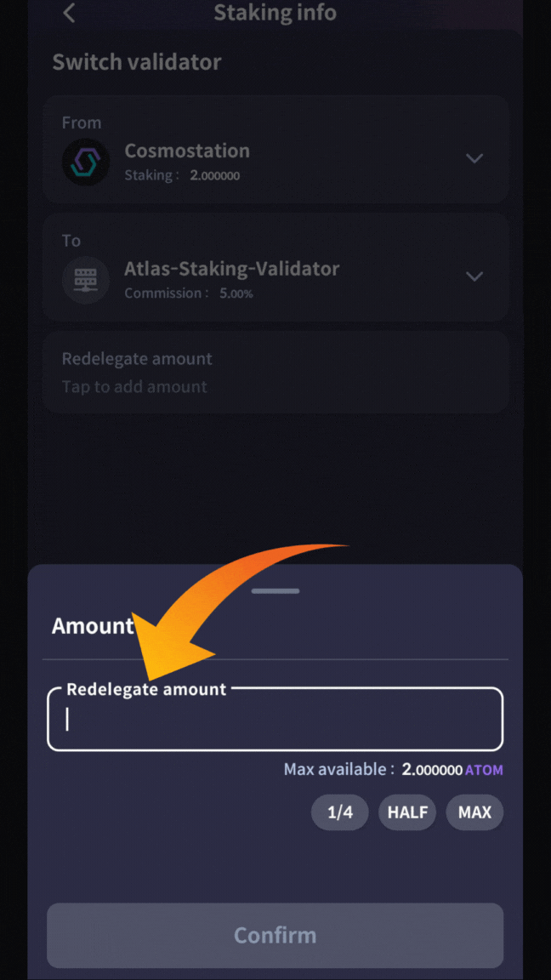551x980 pixels.
Task: Click the Switch validator heading
Action: click(137, 62)
